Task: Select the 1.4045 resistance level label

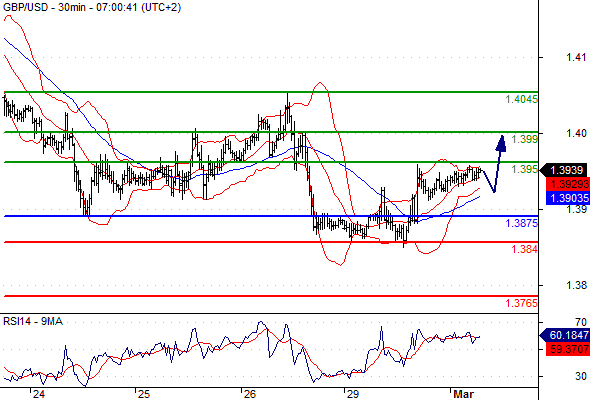Action: (x=522, y=99)
